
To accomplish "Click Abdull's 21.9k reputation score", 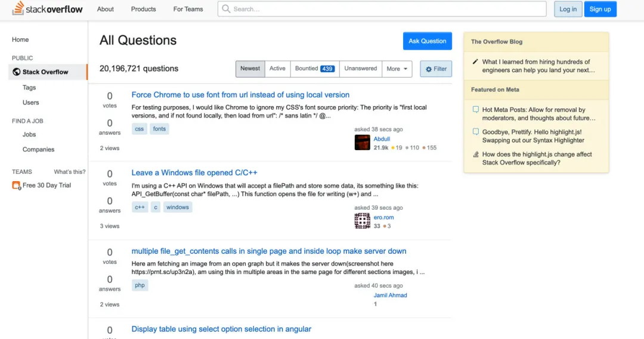I will tap(380, 148).
